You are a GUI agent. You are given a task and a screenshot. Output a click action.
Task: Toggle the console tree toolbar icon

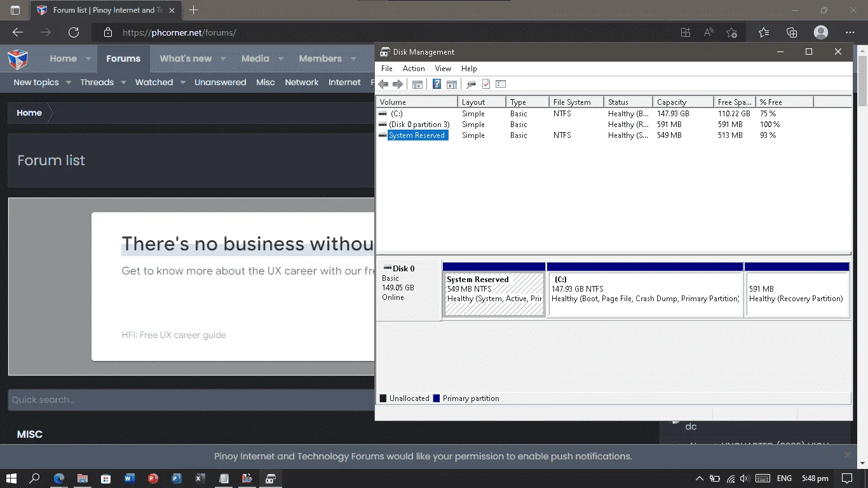click(417, 84)
